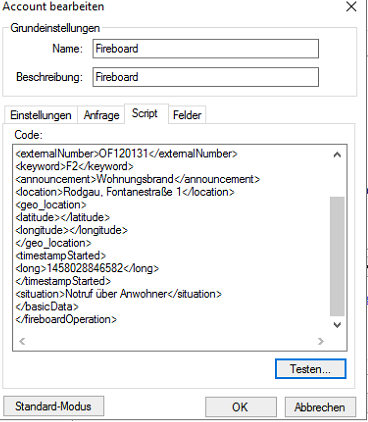Click the externalNumber OF120131 line
368x422 pixels.
pyautogui.click(x=126, y=154)
